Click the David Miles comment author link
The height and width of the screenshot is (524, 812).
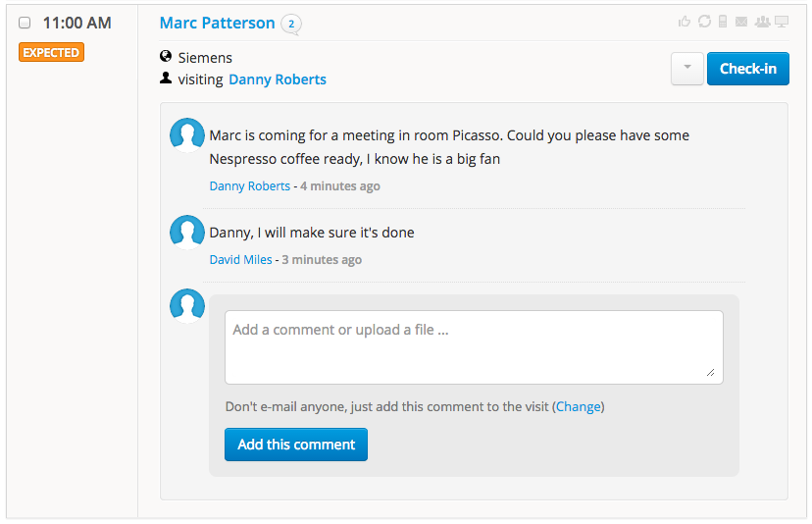pos(240,260)
